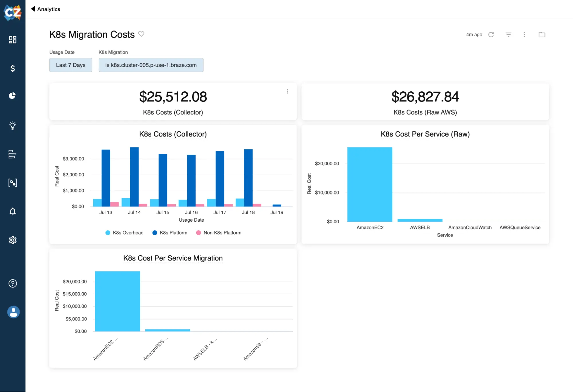Open the bell notifications icon
The width and height of the screenshot is (573, 392).
coord(13,212)
